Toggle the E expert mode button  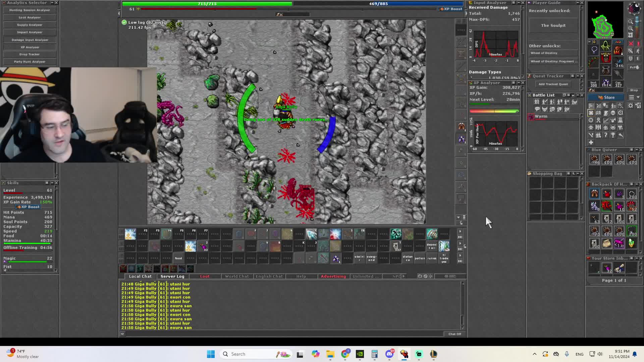[x=638, y=59]
